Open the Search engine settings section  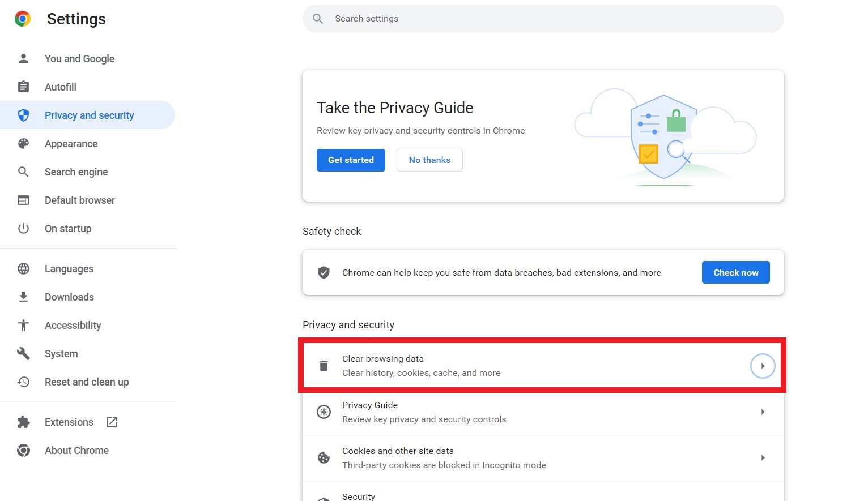[76, 172]
